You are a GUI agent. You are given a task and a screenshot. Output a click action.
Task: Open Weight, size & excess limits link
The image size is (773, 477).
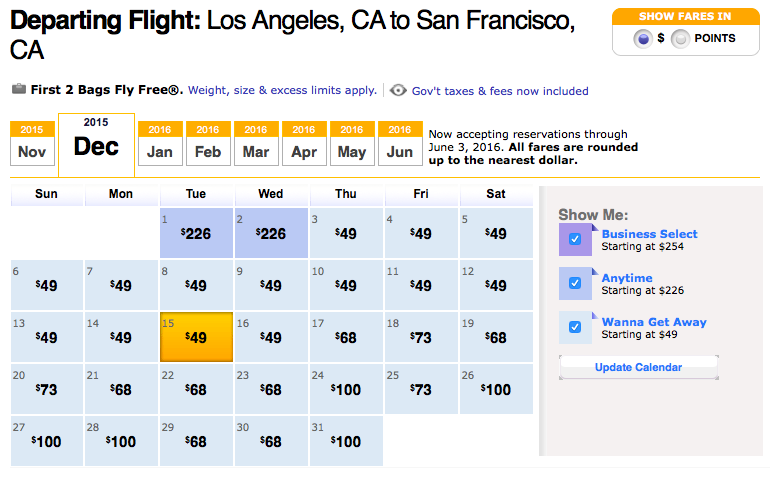tap(282, 90)
